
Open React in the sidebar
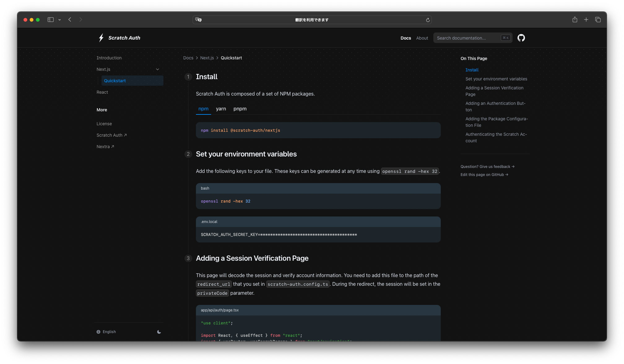pos(102,92)
